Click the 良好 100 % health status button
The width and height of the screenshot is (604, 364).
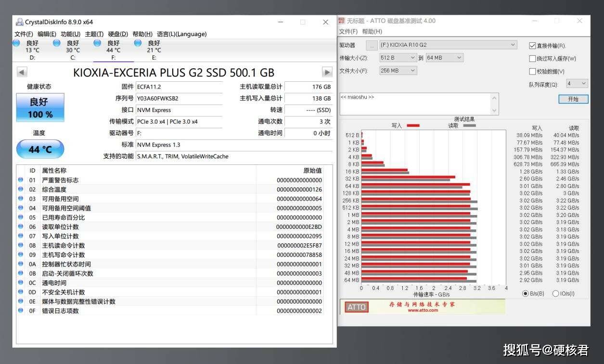coord(40,107)
